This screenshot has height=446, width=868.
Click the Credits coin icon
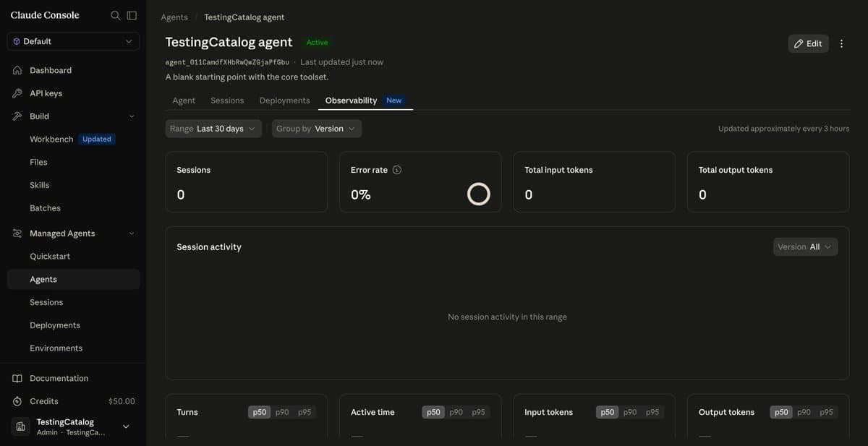point(17,401)
